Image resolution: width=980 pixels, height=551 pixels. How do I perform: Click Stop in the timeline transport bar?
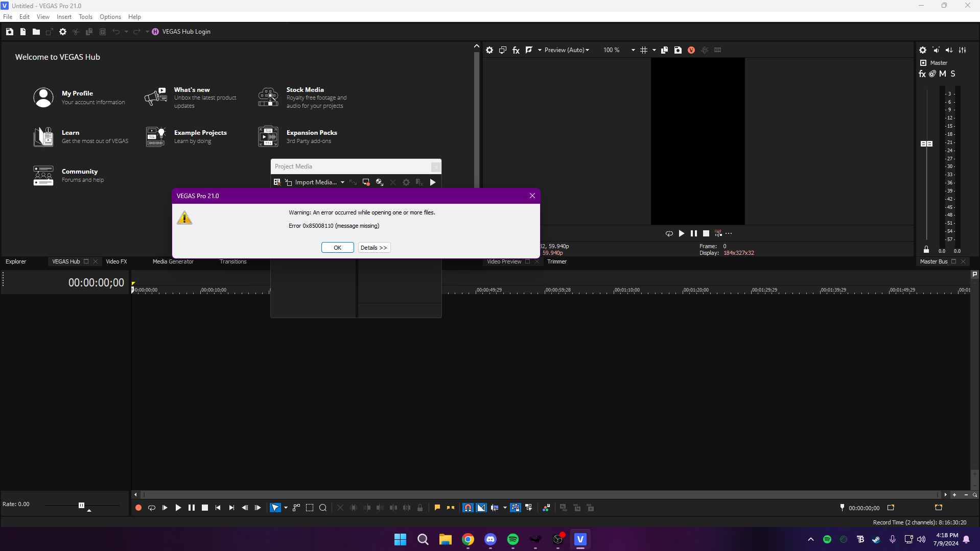[x=205, y=508]
